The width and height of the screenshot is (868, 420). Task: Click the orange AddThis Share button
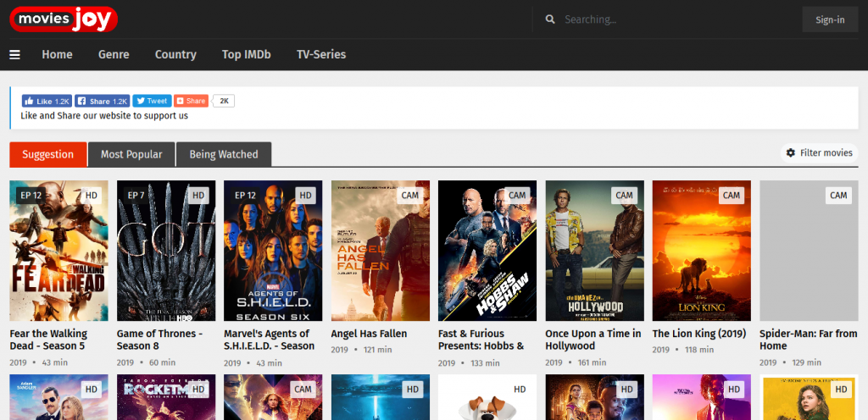191,101
